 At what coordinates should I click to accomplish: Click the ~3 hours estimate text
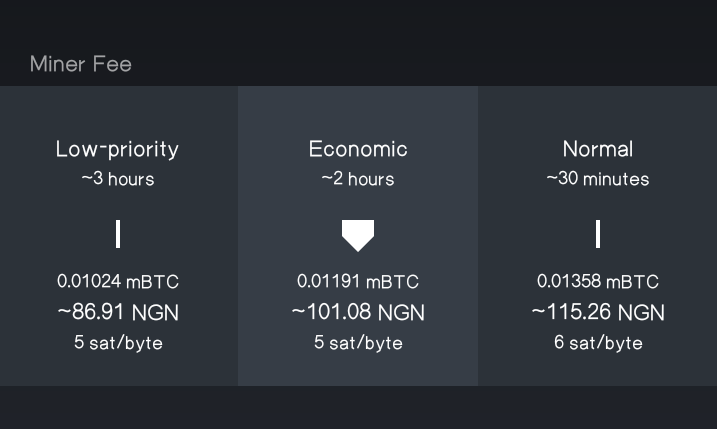tap(118, 179)
